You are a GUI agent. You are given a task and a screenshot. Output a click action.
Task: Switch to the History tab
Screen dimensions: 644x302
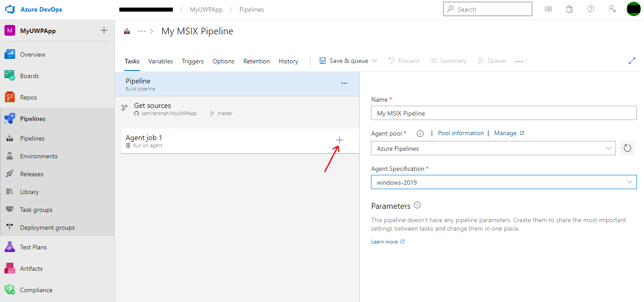click(x=289, y=61)
